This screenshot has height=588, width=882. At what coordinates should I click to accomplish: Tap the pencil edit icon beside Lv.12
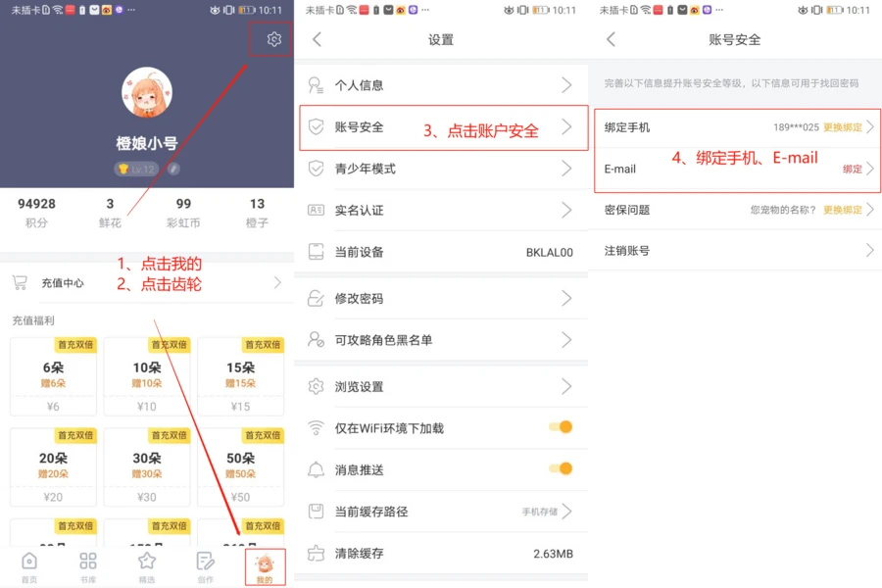[x=173, y=169]
